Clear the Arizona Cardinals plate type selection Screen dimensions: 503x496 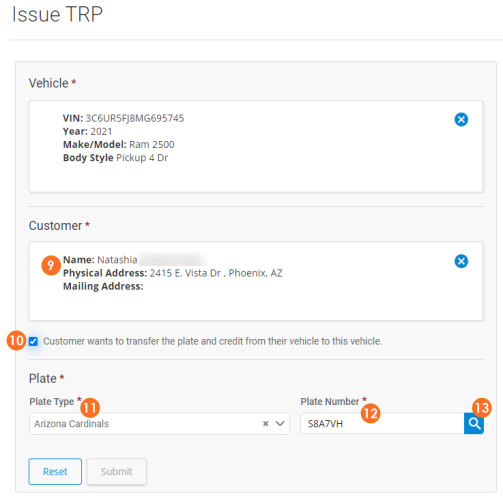pos(265,424)
